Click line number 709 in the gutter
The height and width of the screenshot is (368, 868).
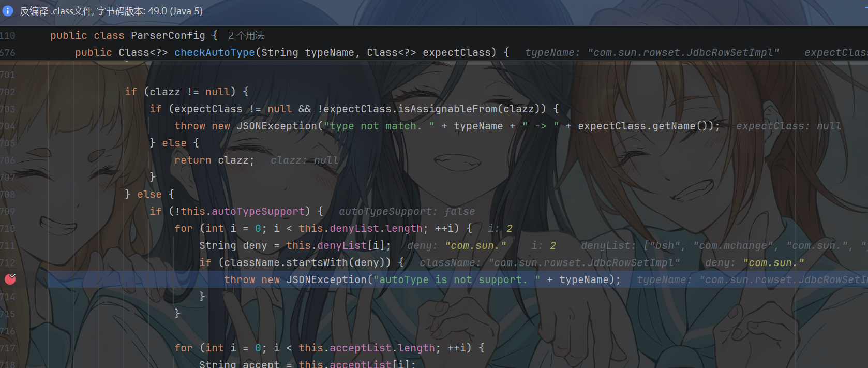(x=8, y=211)
